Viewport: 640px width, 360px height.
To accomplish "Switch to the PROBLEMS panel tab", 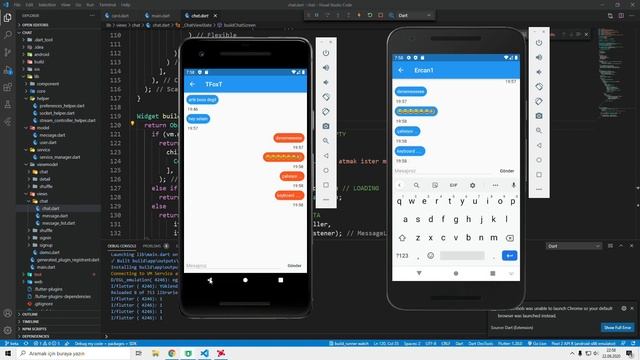I will coord(152,246).
